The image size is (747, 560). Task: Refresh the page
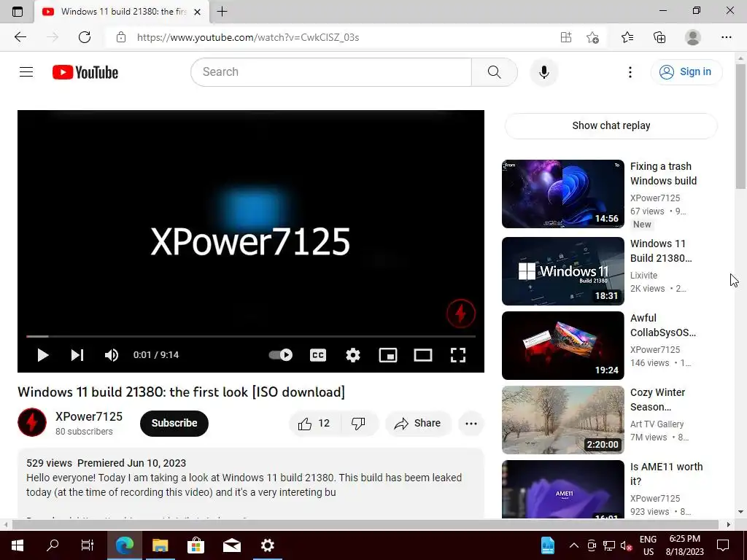click(x=85, y=37)
